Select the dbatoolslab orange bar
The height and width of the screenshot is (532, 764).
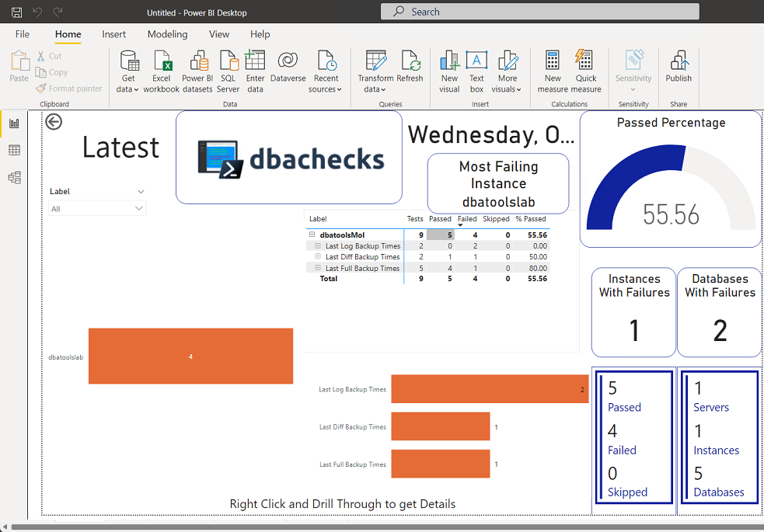tap(190, 356)
